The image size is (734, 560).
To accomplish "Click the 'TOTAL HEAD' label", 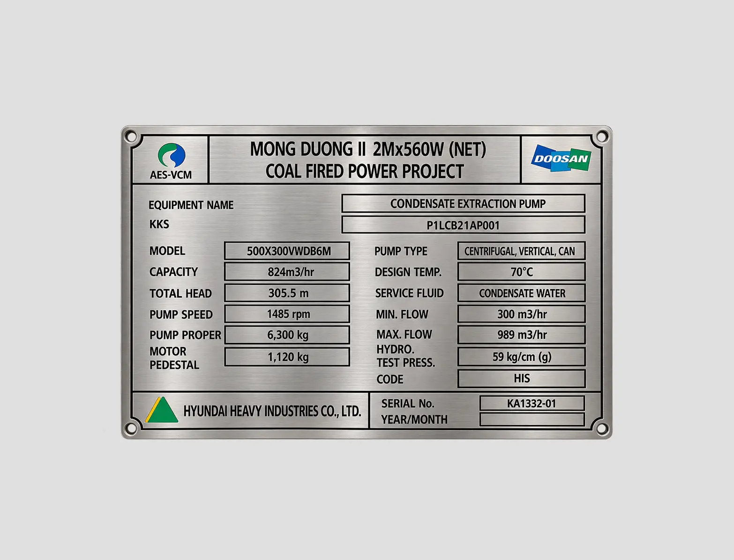I will 180,294.
